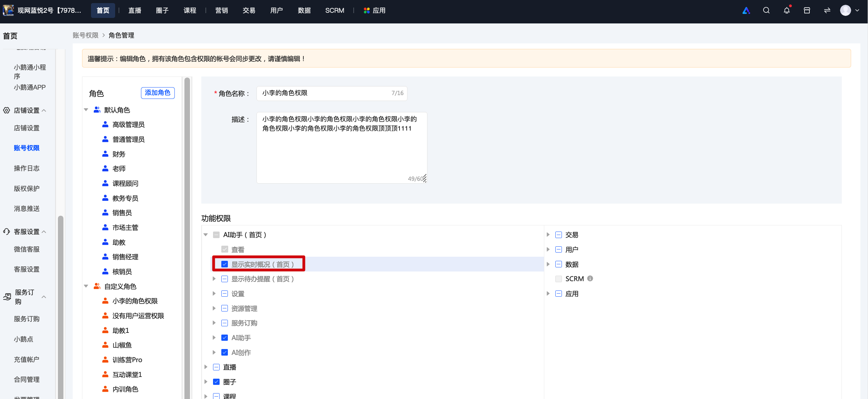Open 微信客服 in the sidebar

[27, 249]
